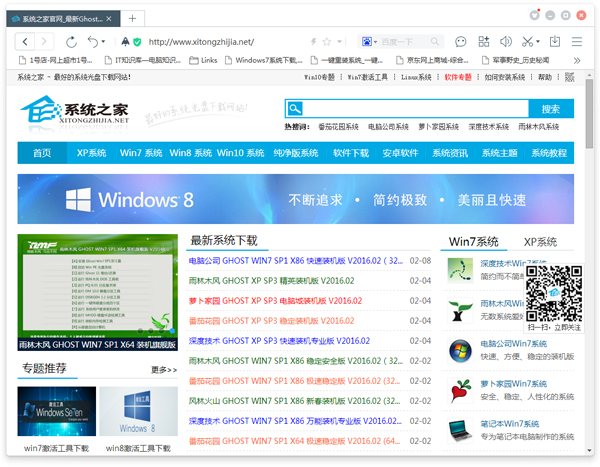The image size is (600, 467).
Task: Click the 电脑公司Win7系统 Windows orb icon
Action: click(460, 350)
